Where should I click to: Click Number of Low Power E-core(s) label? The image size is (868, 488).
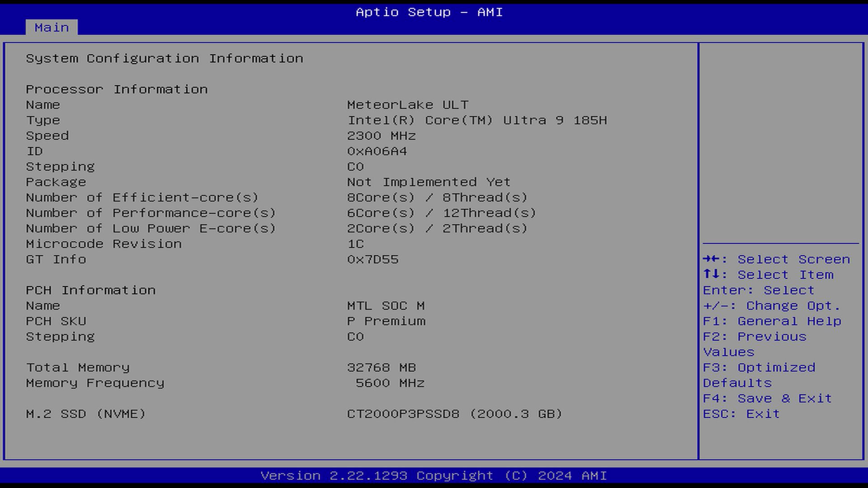tap(151, 229)
